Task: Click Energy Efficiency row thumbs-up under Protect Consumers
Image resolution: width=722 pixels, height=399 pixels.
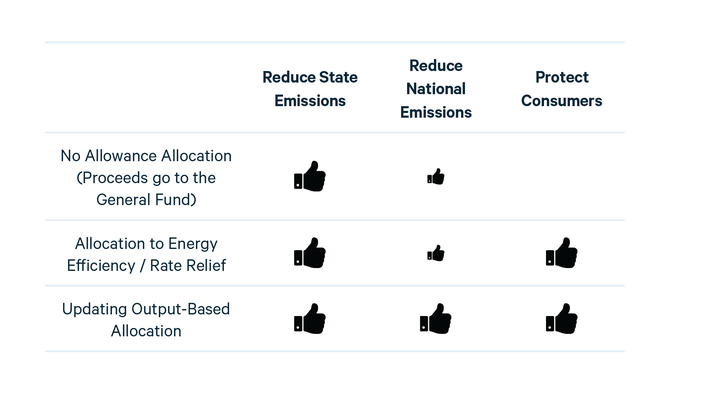Action: 561,253
